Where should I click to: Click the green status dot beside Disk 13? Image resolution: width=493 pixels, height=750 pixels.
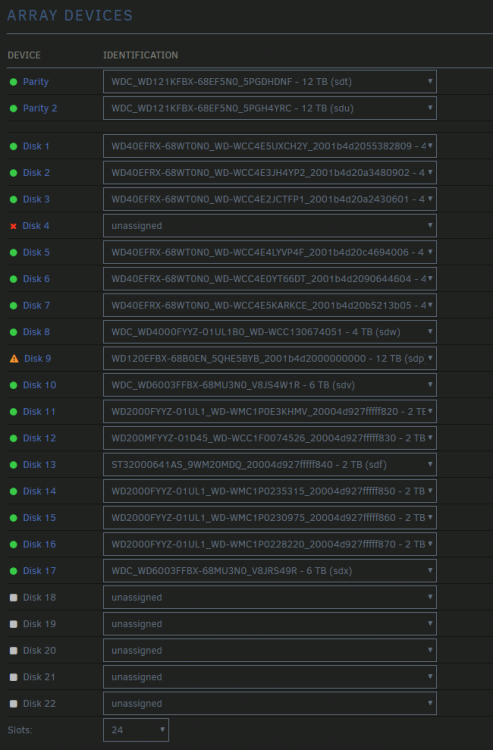13,465
